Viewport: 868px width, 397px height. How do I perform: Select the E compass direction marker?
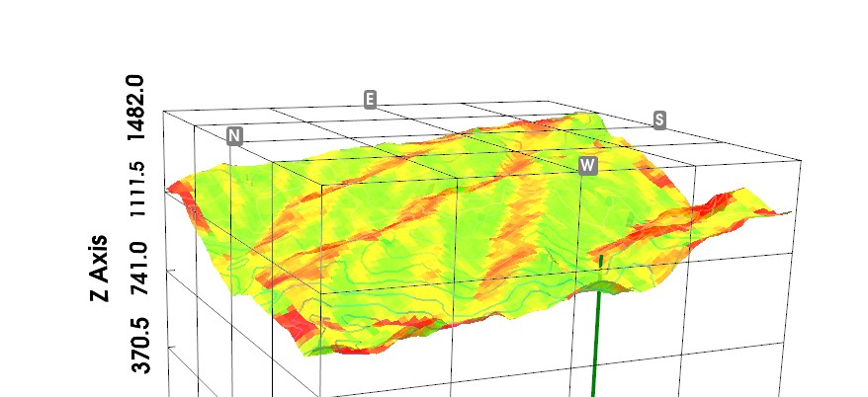click(x=370, y=100)
